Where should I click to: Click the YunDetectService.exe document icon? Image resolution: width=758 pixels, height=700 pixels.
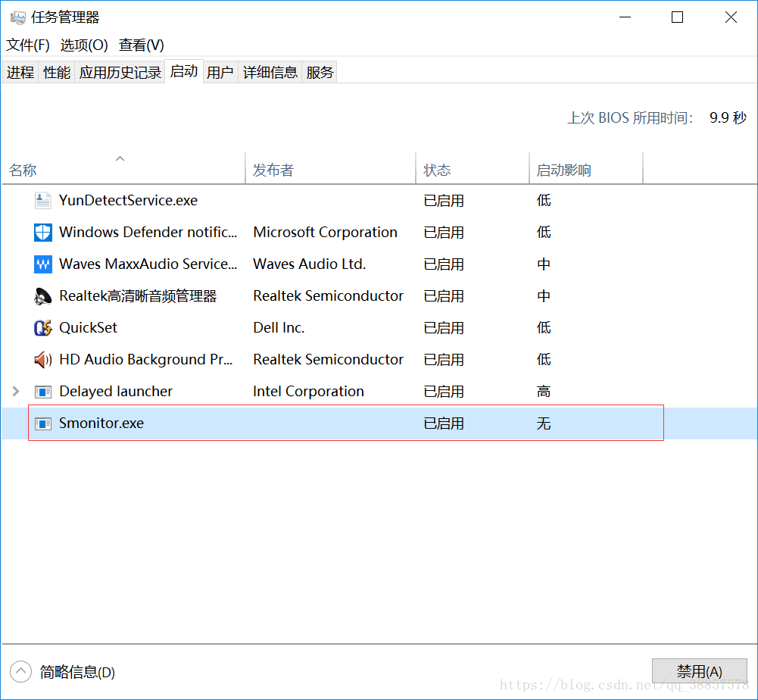[x=42, y=200]
